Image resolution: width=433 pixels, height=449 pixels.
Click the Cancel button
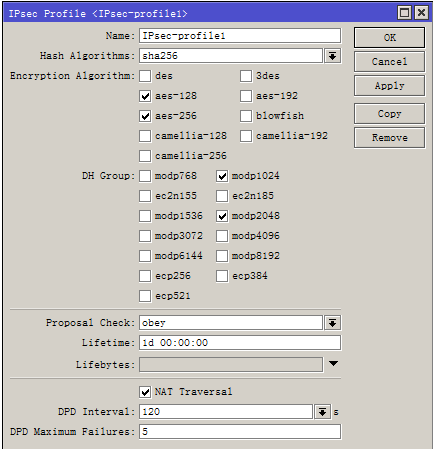click(389, 62)
